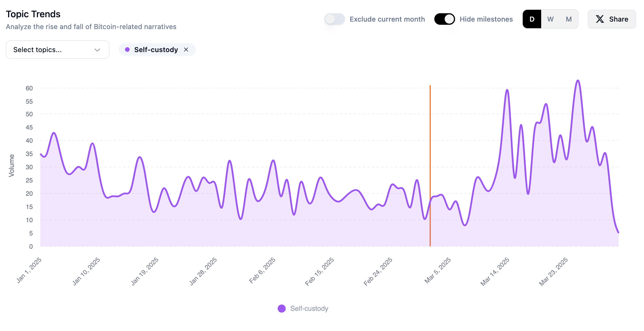This screenshot has width=644, height=331.
Task: Click the orange milestone line
Action: click(x=430, y=144)
